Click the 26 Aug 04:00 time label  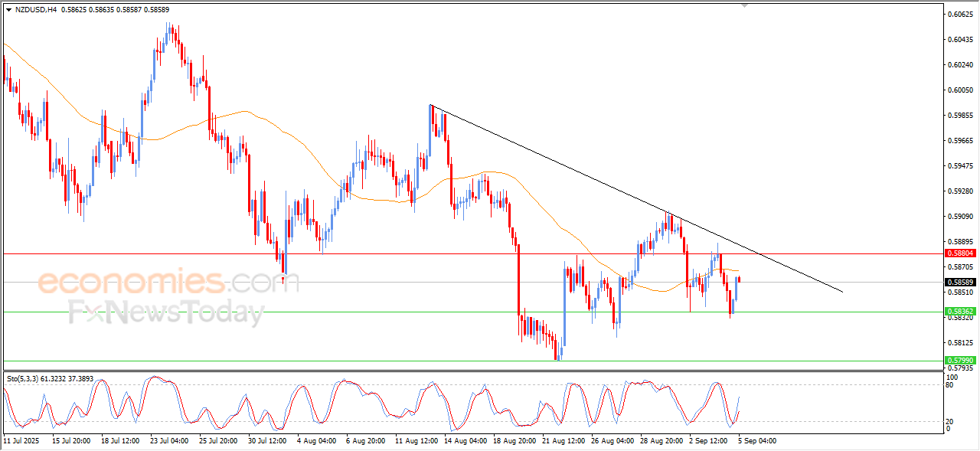[x=611, y=441]
